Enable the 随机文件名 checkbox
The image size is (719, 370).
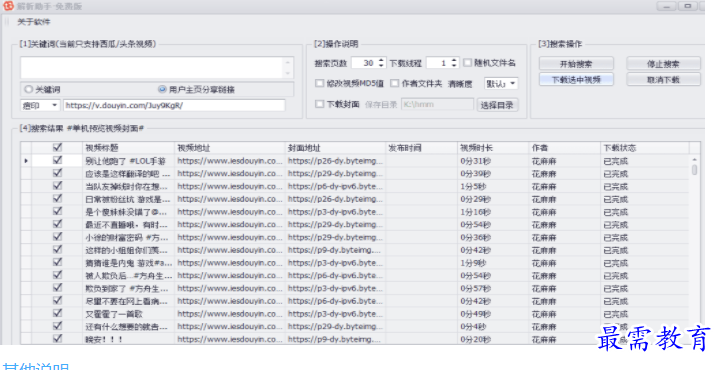tap(467, 63)
